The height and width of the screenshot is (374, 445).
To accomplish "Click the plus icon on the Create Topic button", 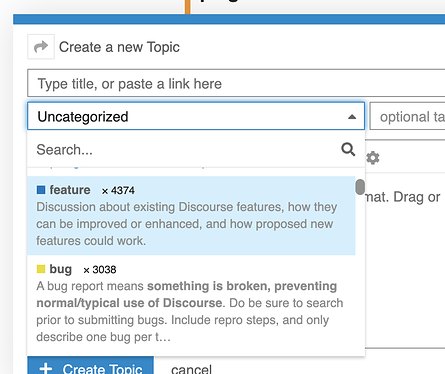I will [46, 369].
